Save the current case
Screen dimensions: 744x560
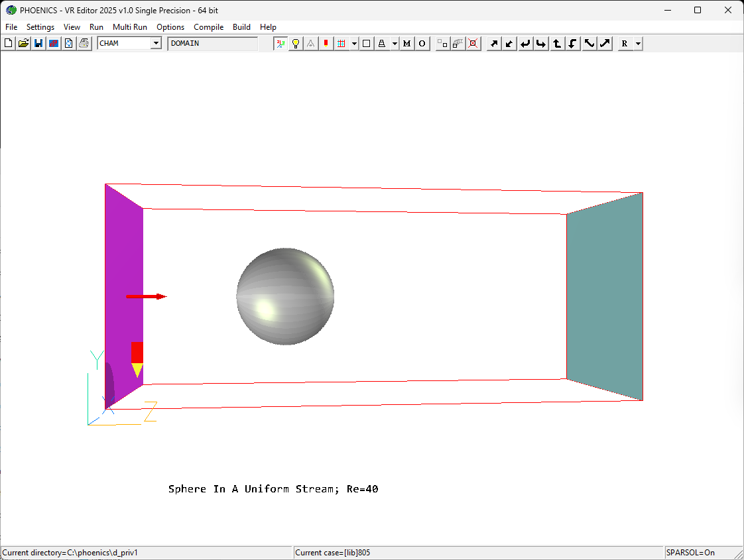tap(38, 43)
